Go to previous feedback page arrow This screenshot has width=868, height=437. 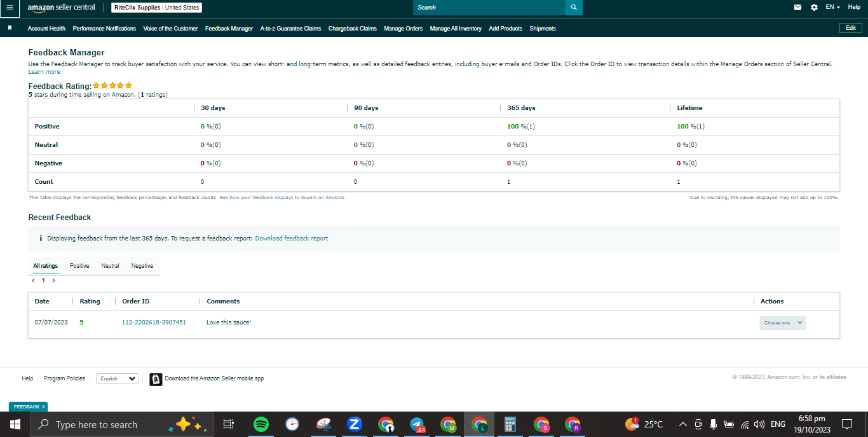click(x=33, y=281)
